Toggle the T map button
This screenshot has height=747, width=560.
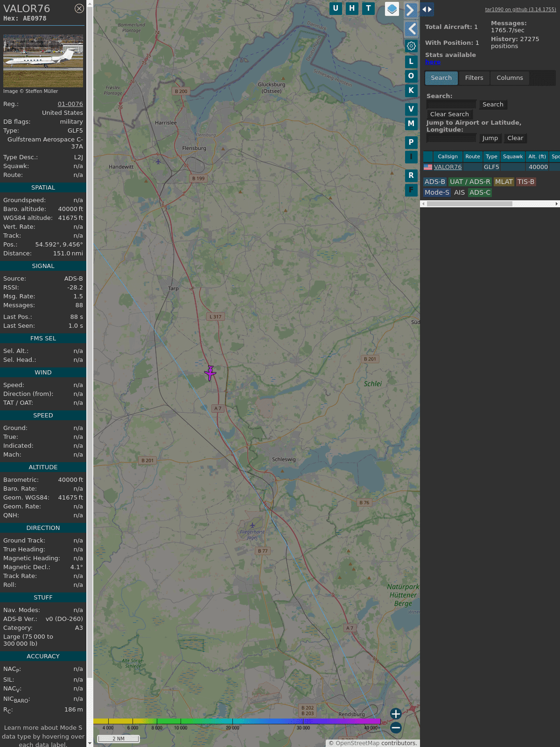369,8
